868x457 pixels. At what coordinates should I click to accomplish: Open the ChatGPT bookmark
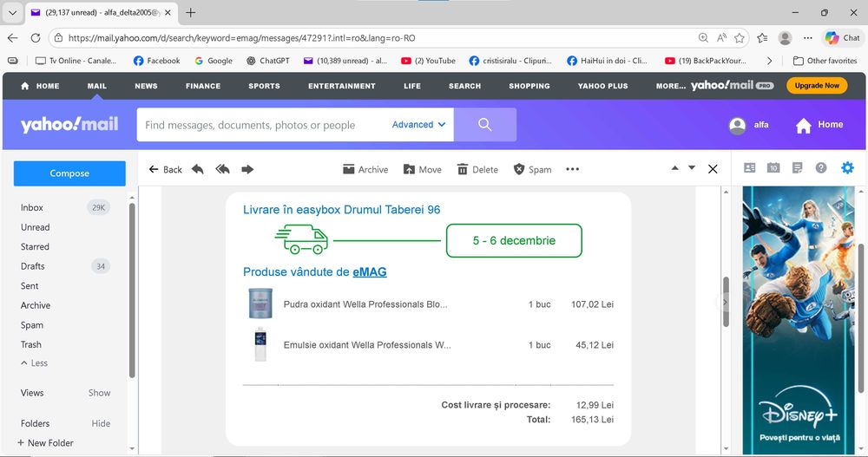point(268,61)
